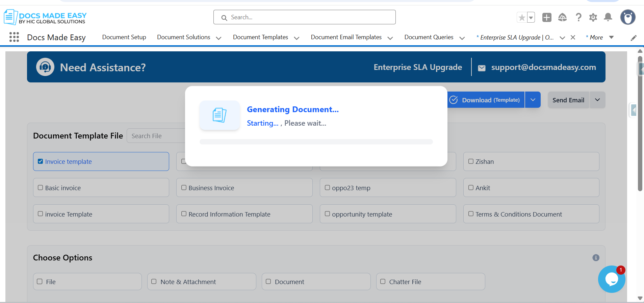Open the notifications bell
The width and height of the screenshot is (644, 303).
click(x=608, y=17)
